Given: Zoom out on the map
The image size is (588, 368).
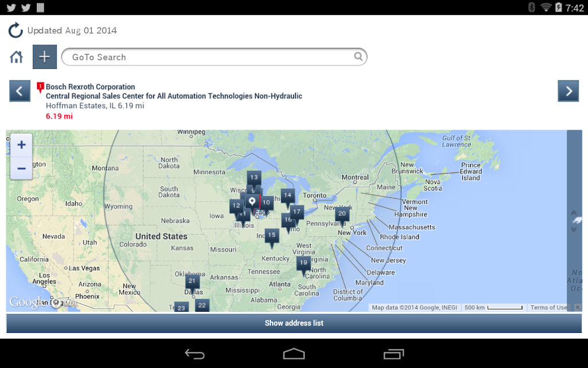Looking at the screenshot, I should point(21,168).
